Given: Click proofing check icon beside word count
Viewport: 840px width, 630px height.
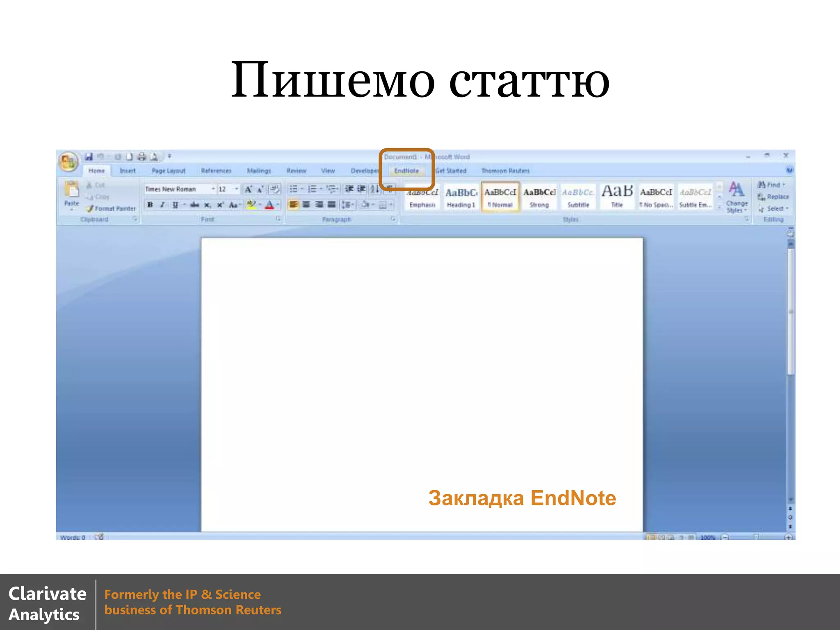Looking at the screenshot, I should pyautogui.click(x=99, y=537).
